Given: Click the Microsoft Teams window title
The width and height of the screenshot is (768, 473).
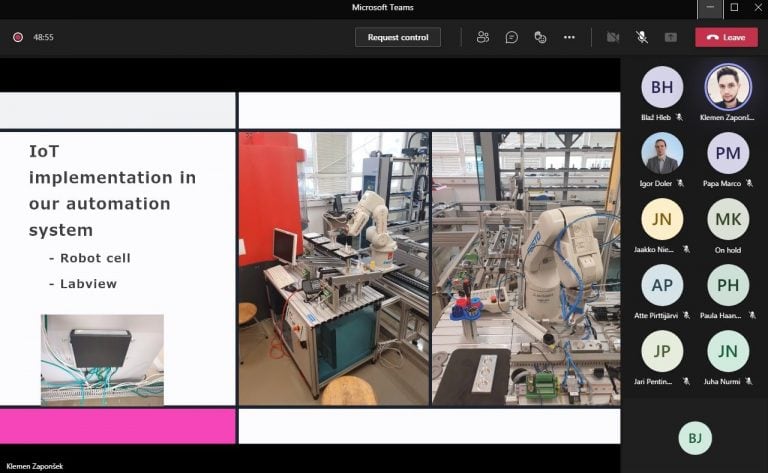Looking at the screenshot, I should click(383, 7).
